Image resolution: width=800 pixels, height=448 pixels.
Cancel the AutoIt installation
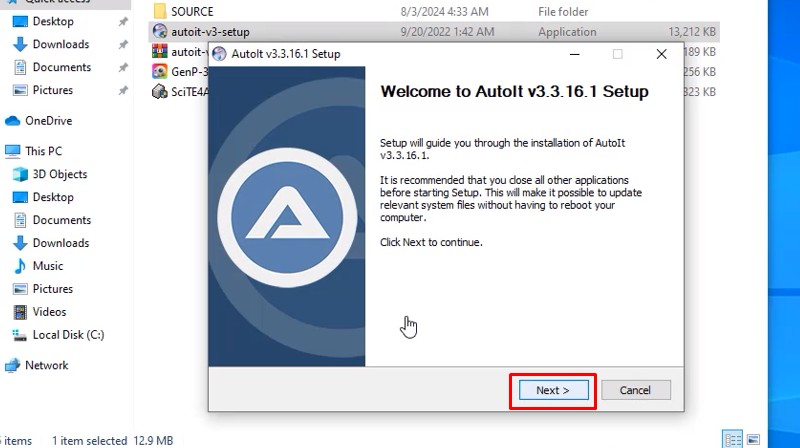coord(635,390)
